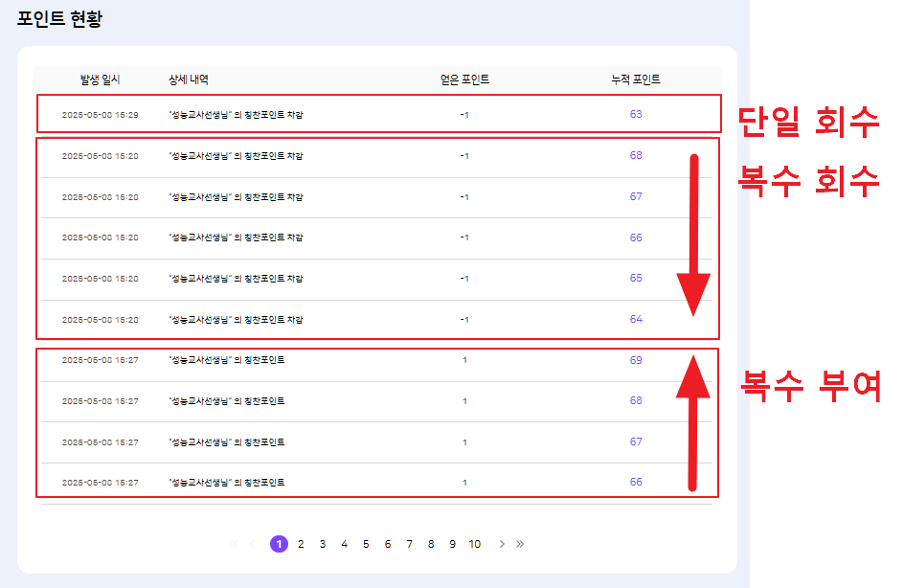This screenshot has width=903, height=588.
Task: Switch to page 5 of results
Action: tap(366, 544)
